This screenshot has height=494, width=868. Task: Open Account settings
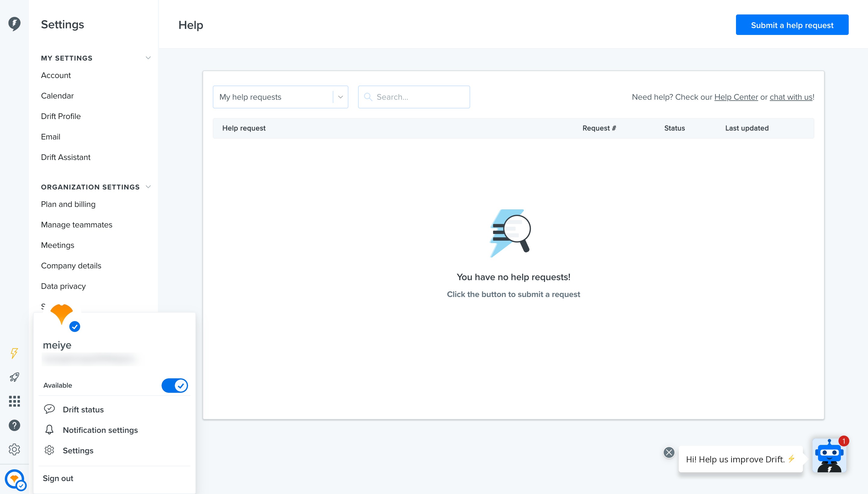pos(56,75)
